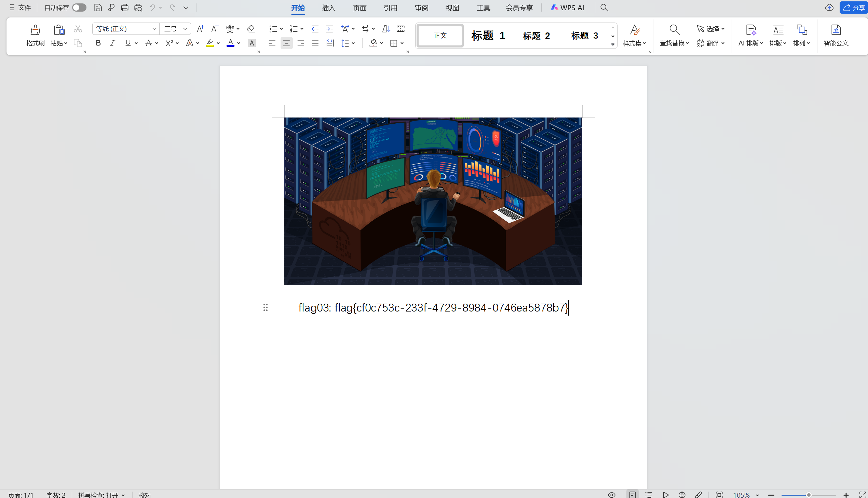This screenshot has width=868, height=498.
Task: Switch to the Insert (插入) tab
Action: 328,8
